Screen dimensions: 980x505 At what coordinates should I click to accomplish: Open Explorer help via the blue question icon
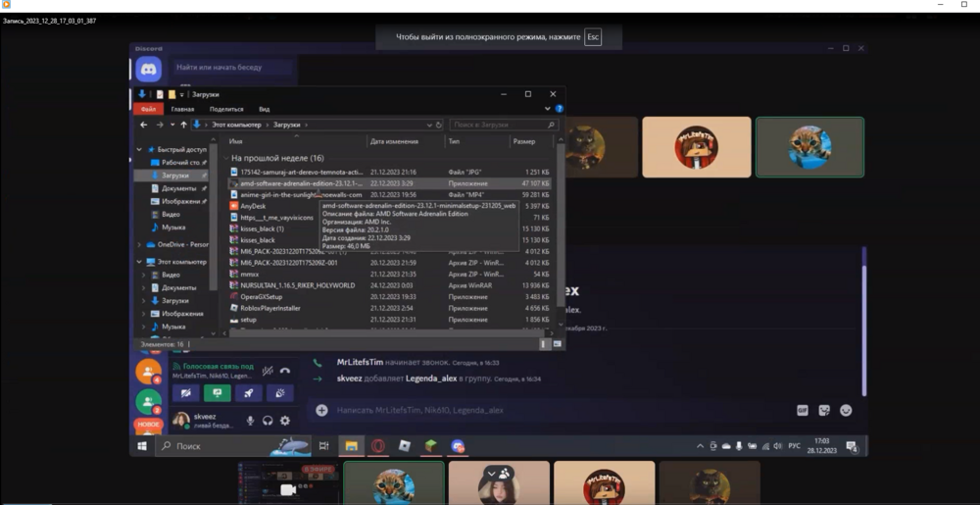559,109
